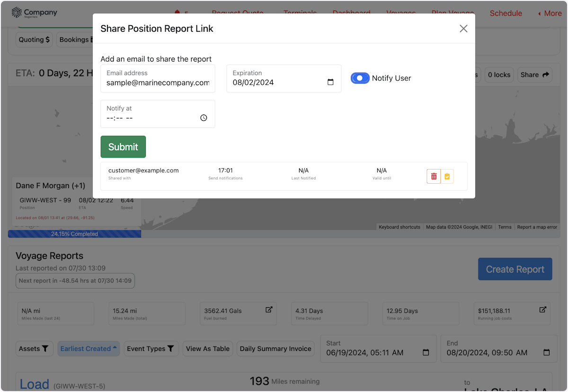Select the Schedule menu item
The width and height of the screenshot is (568, 392).
pos(506,13)
